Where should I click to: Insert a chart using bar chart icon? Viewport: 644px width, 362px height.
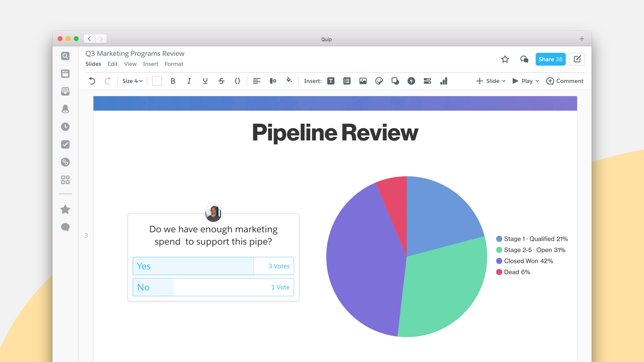[x=444, y=81]
